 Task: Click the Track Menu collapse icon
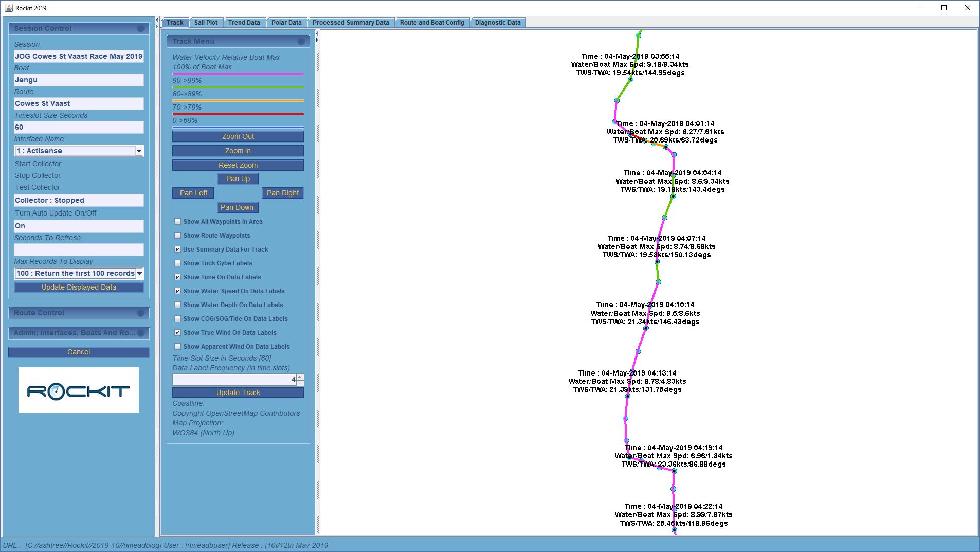pos(301,41)
